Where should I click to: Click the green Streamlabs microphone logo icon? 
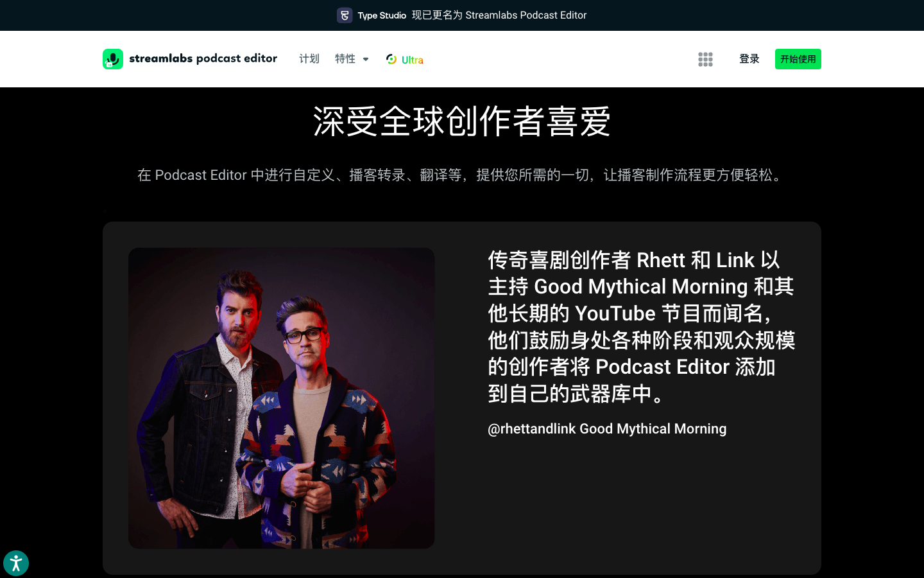click(113, 59)
